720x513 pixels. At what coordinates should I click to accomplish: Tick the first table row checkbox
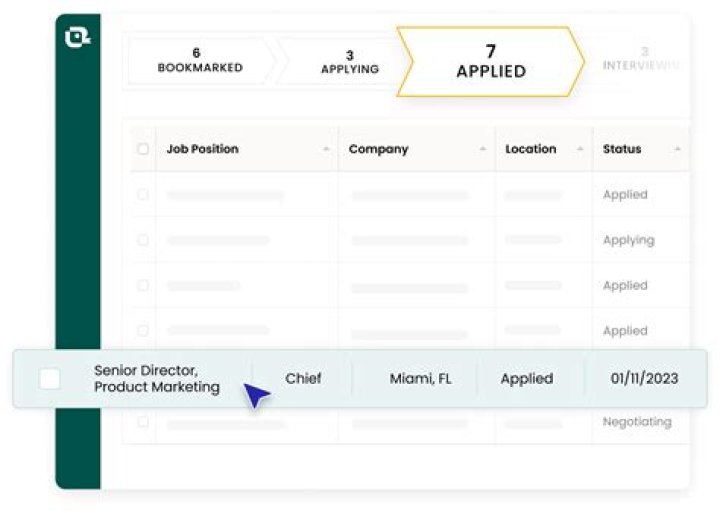tap(143, 195)
